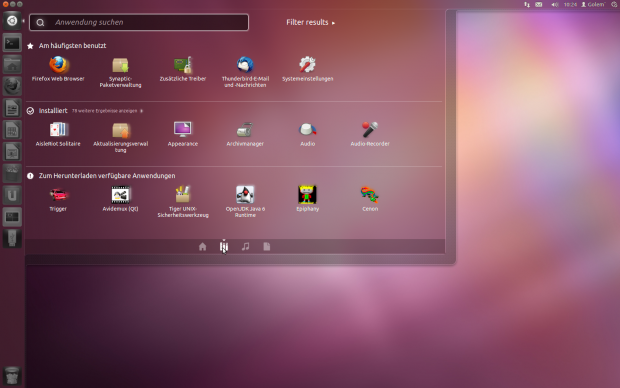Start AisleRiot Solitaire
The height and width of the screenshot is (388, 620).
coord(58,134)
